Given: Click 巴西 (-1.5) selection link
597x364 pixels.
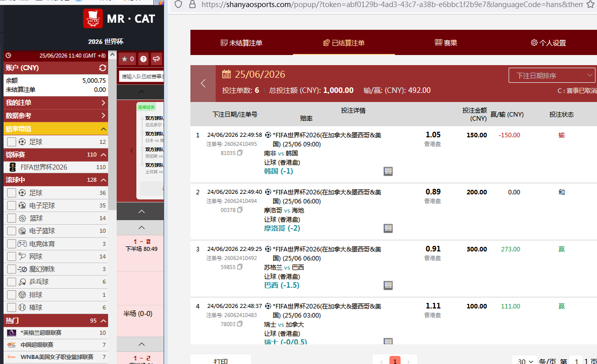Looking at the screenshot, I should pos(282,286).
